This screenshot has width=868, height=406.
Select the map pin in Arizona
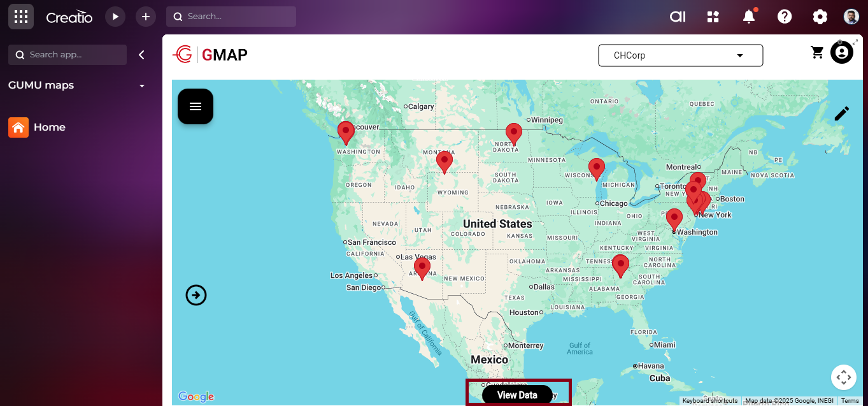pos(422,269)
